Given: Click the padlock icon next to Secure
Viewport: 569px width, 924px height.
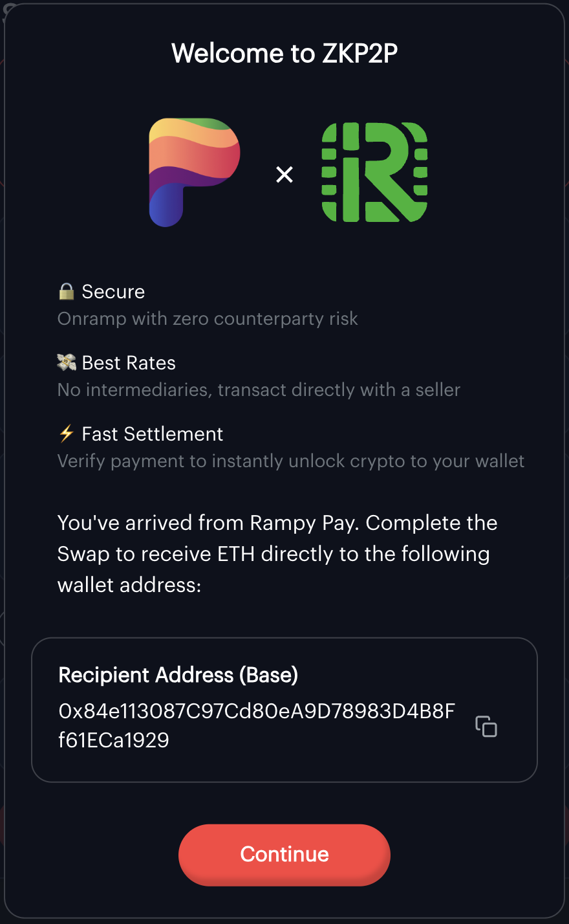Looking at the screenshot, I should tap(67, 291).
